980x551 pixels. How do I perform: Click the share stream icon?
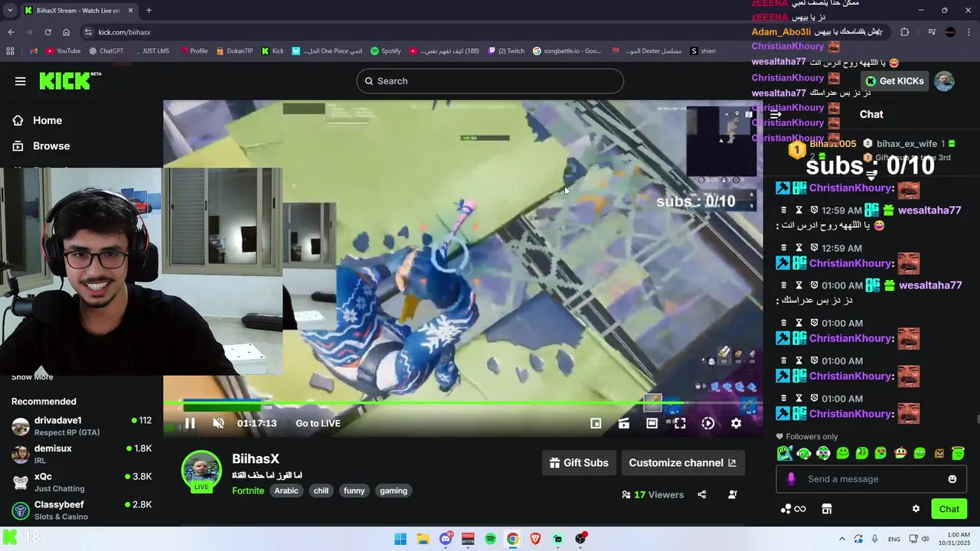(x=701, y=494)
